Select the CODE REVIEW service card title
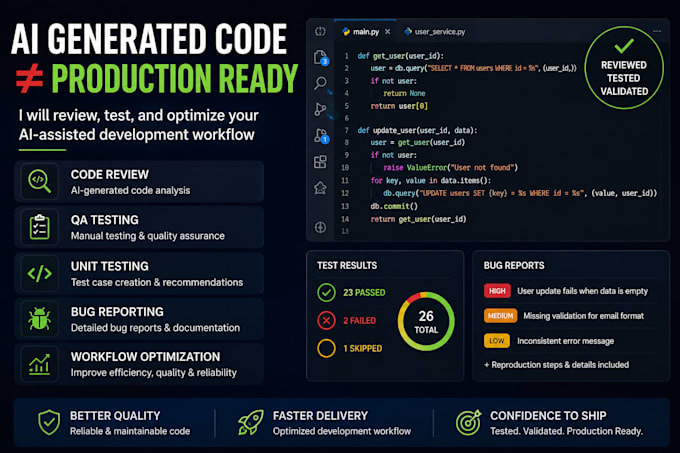This screenshot has width=680, height=453. coord(110,174)
